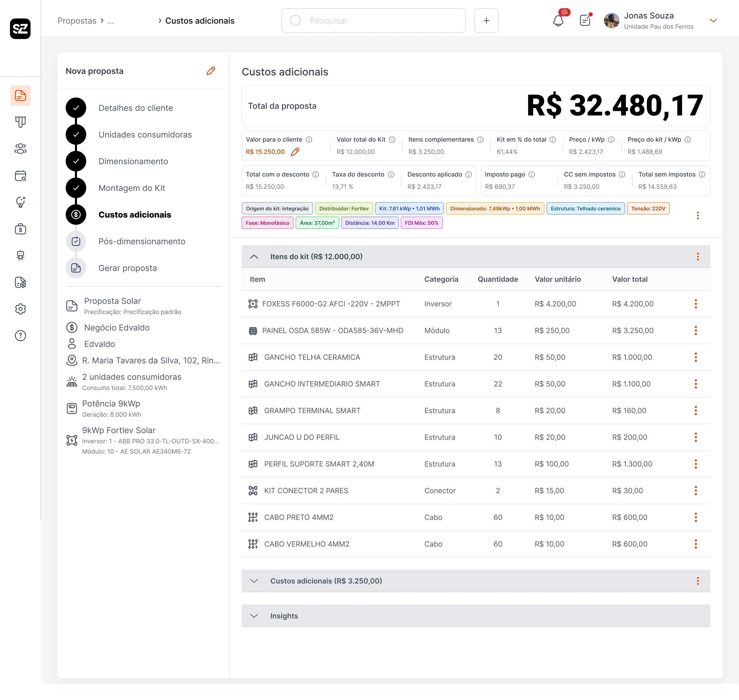739x700 pixels.
Task: Click the Valor total column header
Action: point(630,279)
